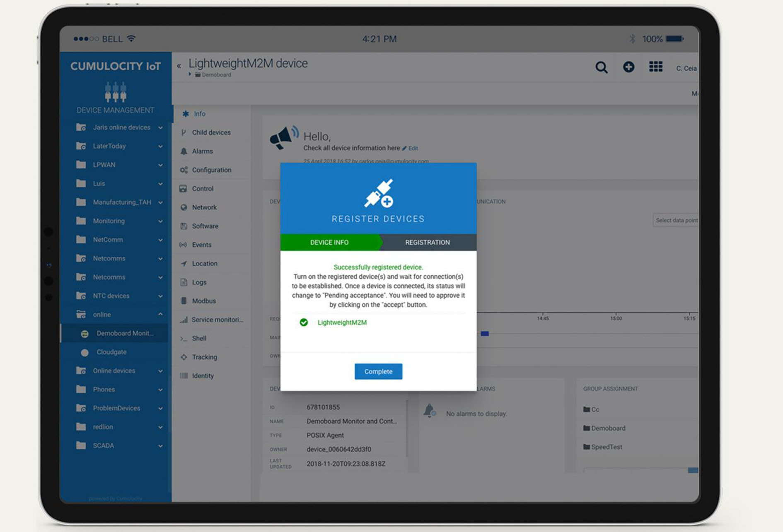Image resolution: width=783 pixels, height=532 pixels.
Task: Select the Cloudgate device status circle
Action: tap(85, 352)
